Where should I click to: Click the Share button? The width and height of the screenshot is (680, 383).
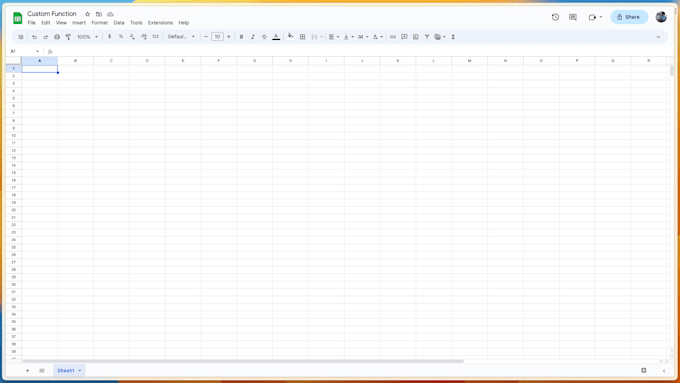[x=629, y=17]
